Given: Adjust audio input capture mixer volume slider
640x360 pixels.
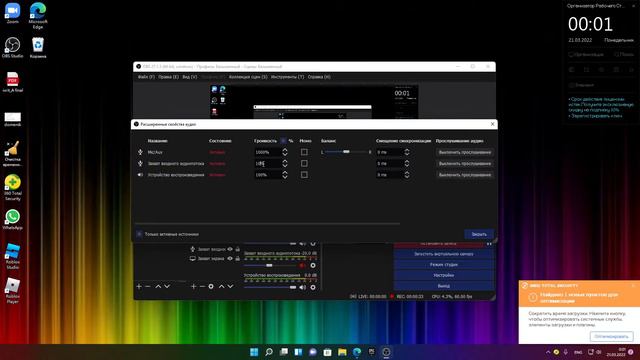Looking at the screenshot, I should [270, 265].
